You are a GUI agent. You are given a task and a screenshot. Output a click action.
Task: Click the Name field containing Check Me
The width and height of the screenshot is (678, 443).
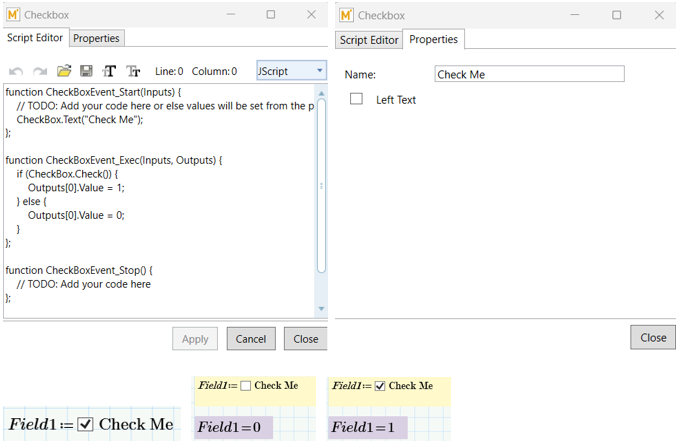point(529,75)
